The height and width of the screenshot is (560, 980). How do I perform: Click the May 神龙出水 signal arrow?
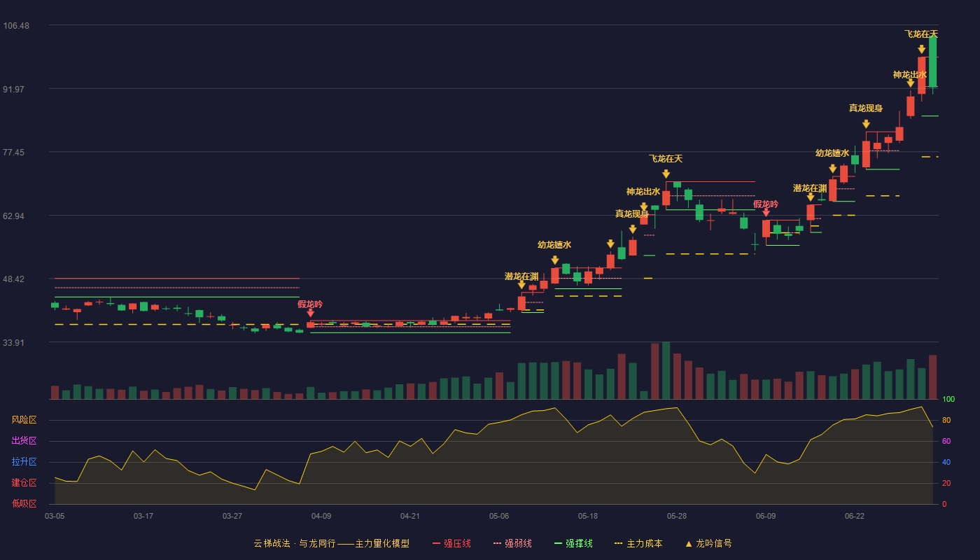click(x=644, y=207)
